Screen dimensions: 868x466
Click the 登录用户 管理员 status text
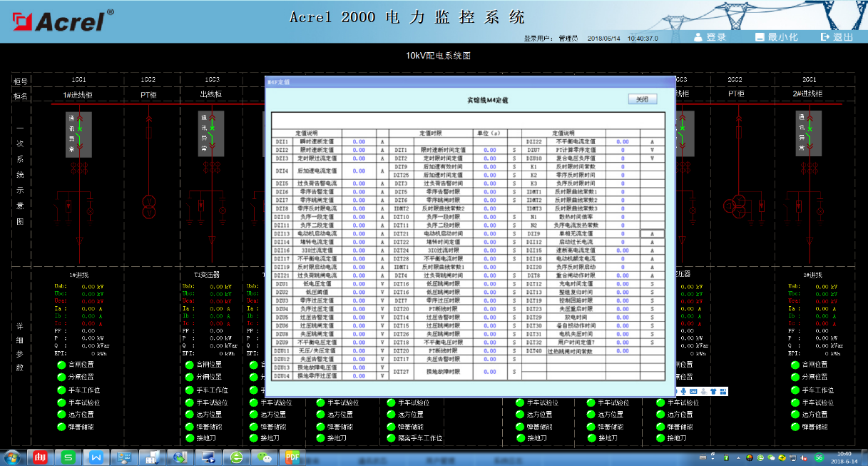click(x=551, y=38)
